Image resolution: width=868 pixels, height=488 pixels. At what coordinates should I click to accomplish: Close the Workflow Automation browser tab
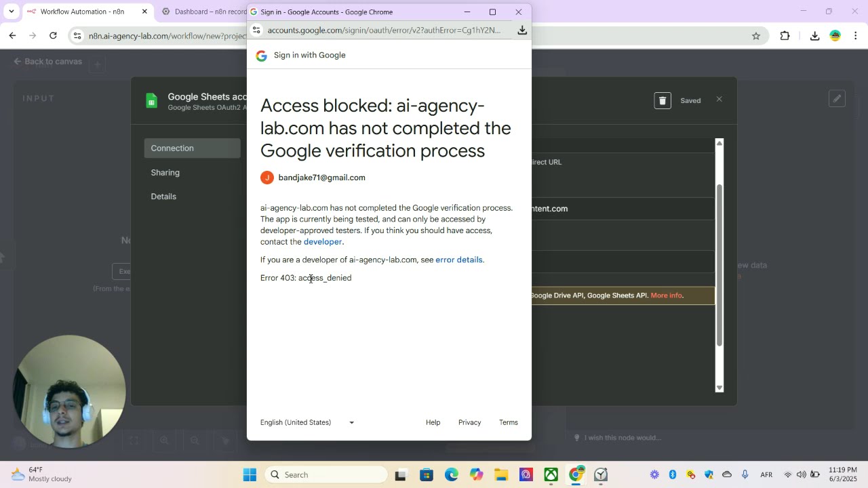(x=144, y=12)
